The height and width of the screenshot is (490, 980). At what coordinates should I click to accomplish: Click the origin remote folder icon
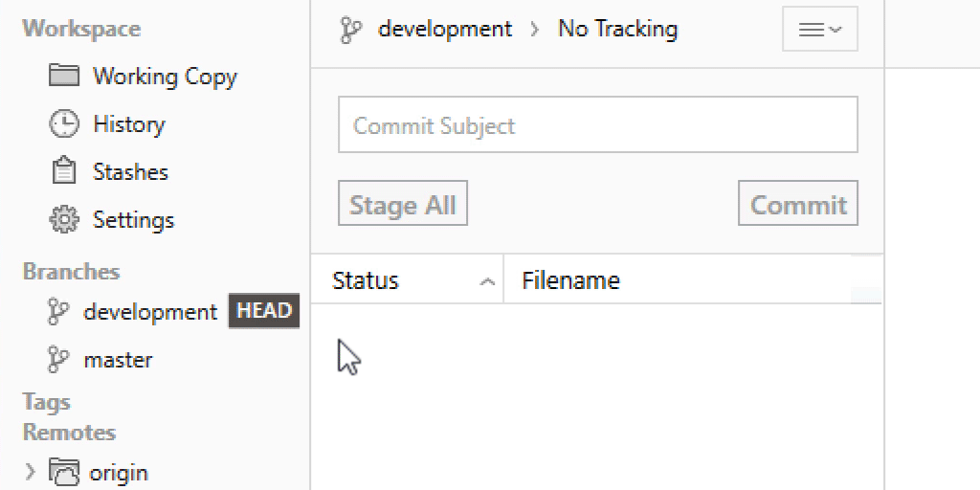[65, 472]
